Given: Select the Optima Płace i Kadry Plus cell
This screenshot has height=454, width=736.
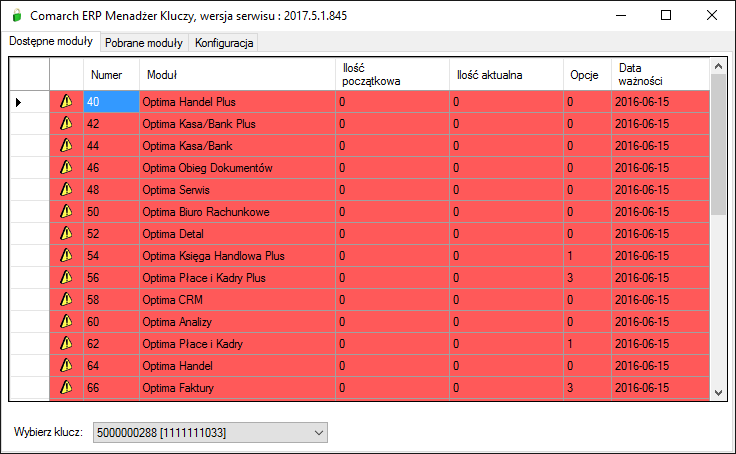Looking at the screenshot, I should (238, 278).
